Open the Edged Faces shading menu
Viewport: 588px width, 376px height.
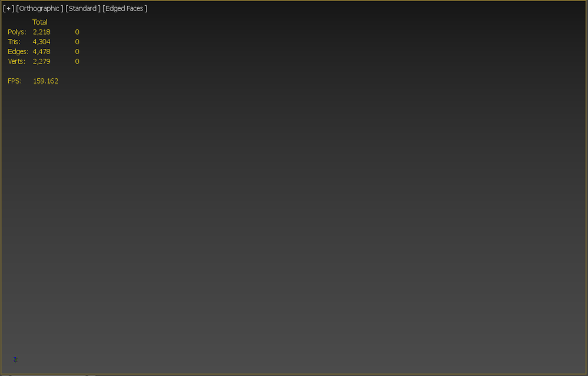tap(125, 8)
